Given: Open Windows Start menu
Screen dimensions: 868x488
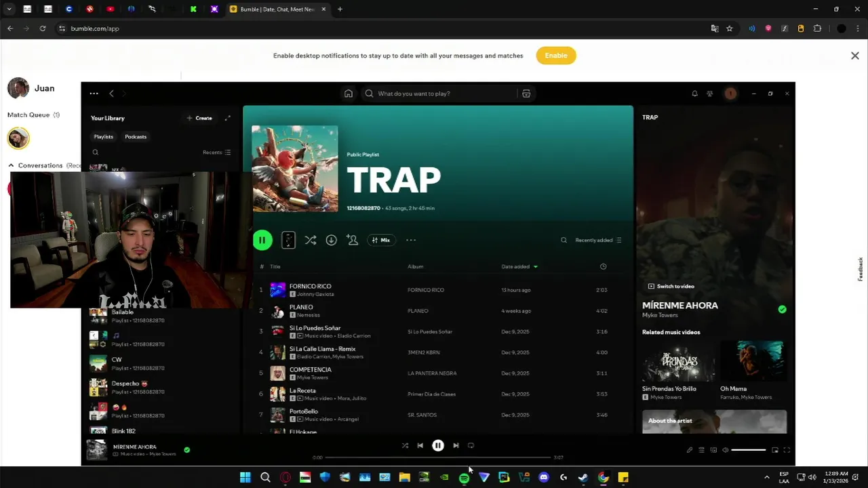Looking at the screenshot, I should pos(245,477).
